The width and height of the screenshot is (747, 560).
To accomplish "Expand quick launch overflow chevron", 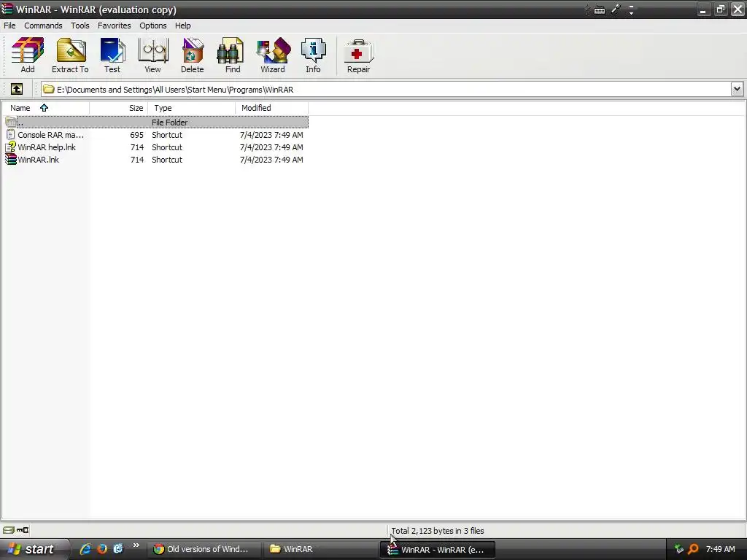I will click(136, 545).
